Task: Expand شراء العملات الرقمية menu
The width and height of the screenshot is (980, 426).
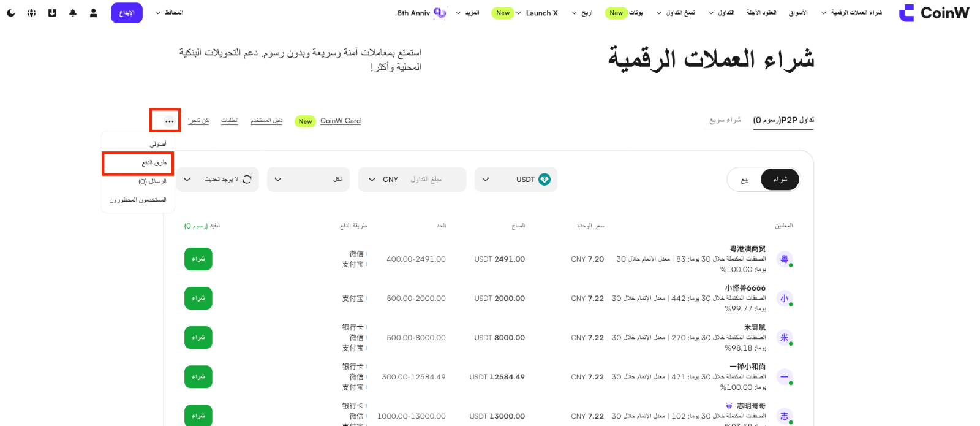Action: [851, 13]
